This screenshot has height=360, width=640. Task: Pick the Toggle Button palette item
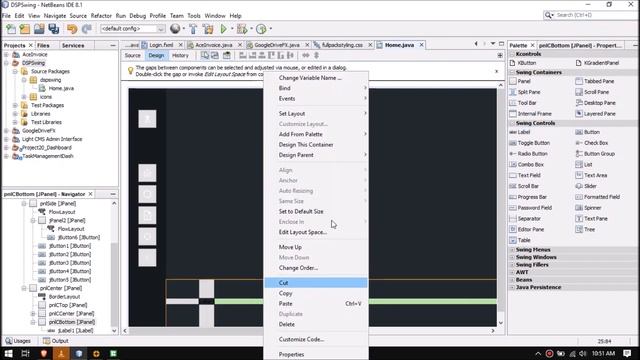pyautogui.click(x=530, y=143)
